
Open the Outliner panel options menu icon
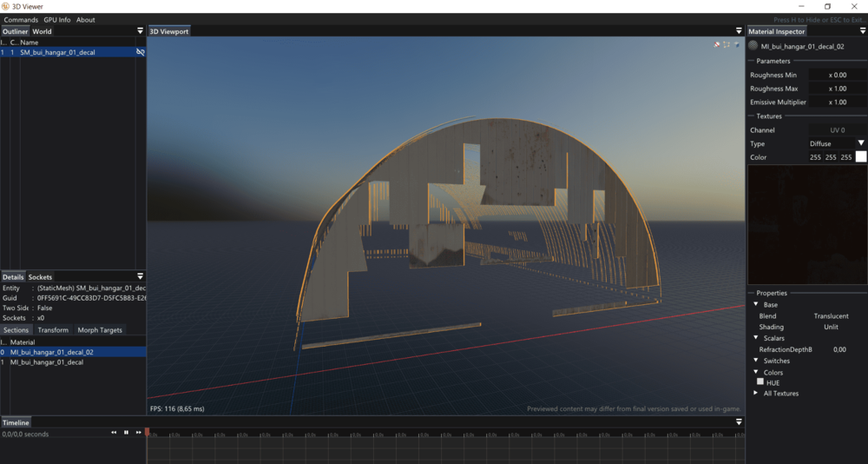click(140, 31)
